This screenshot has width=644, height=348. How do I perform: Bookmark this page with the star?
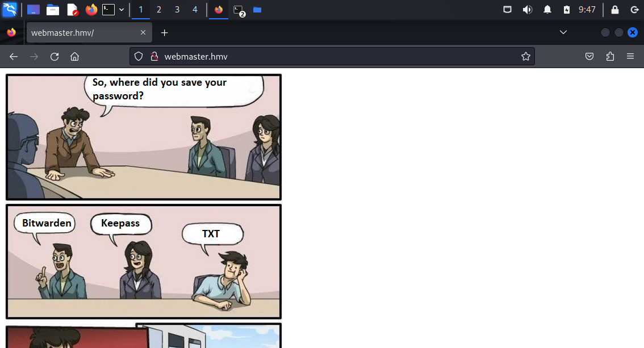[x=526, y=57]
